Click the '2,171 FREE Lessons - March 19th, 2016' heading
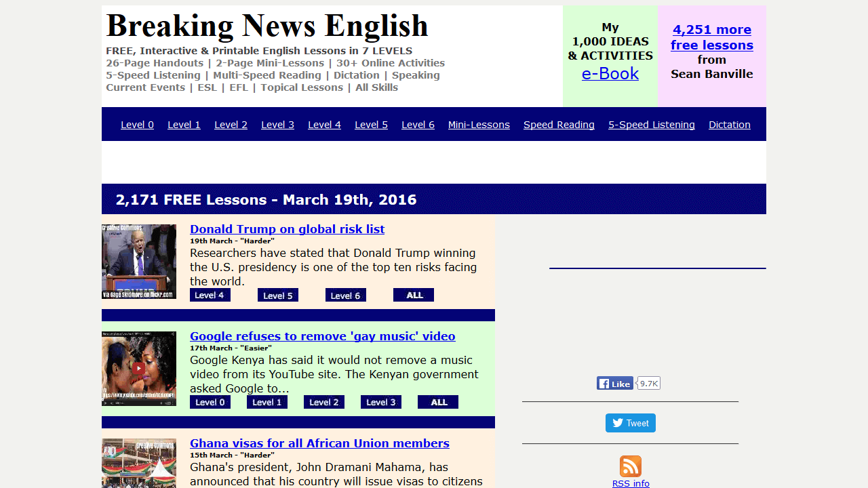This screenshot has width=868, height=488. (266, 200)
